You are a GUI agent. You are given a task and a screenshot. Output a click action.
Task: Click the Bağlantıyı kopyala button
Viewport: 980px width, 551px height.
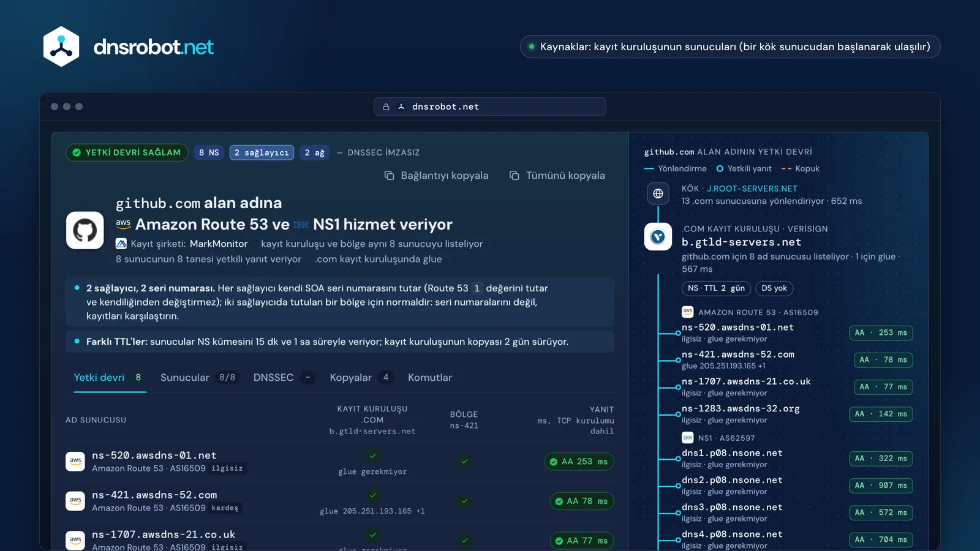click(x=436, y=176)
